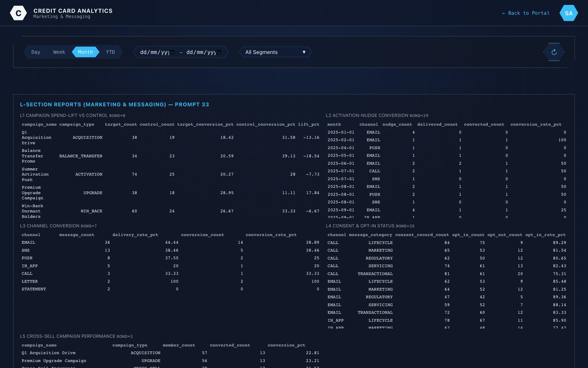Screen dimensions: 588x368
Task: Click opt_in_rate_pct column header
Action: [x=546, y=235]
